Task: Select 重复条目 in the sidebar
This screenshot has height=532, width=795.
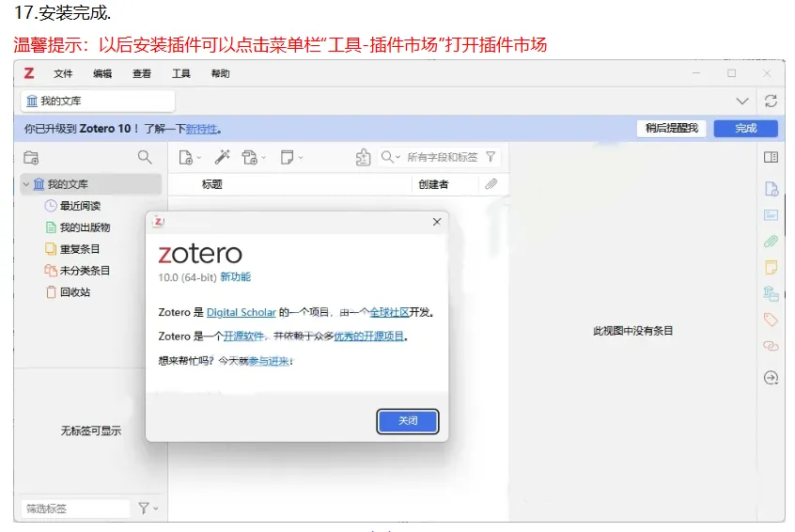Action: [80, 249]
